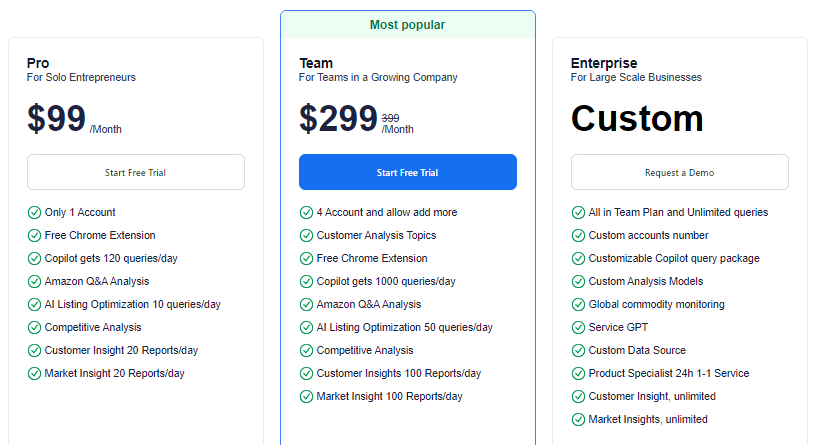
Task: Click checkmark by Copilot gets 1000 queries/day
Action: click(306, 281)
